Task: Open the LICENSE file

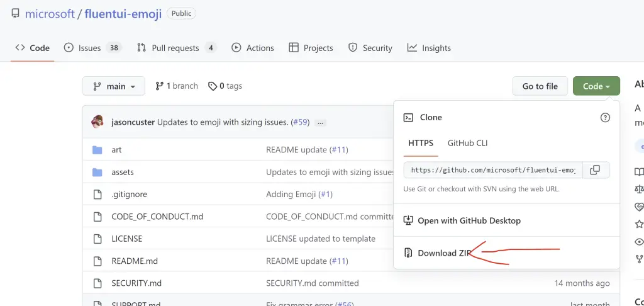Action: 126,239
